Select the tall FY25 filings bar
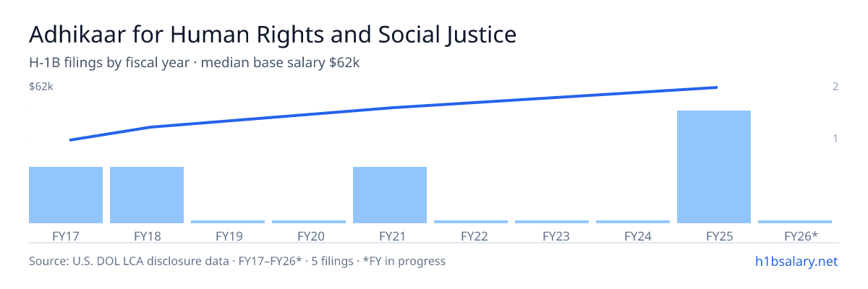The image size is (868, 289). [714, 167]
